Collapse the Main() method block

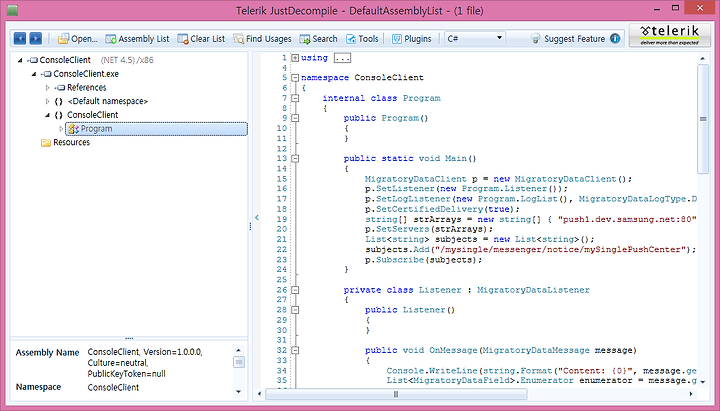click(x=295, y=158)
